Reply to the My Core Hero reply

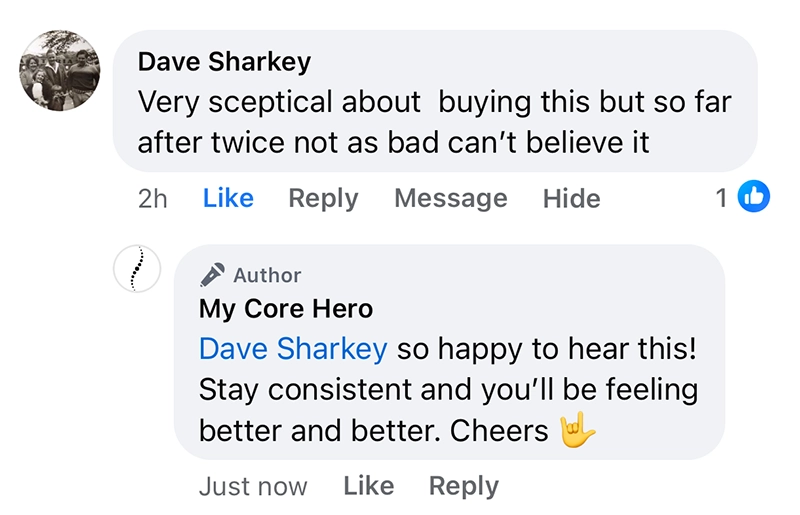click(x=463, y=486)
